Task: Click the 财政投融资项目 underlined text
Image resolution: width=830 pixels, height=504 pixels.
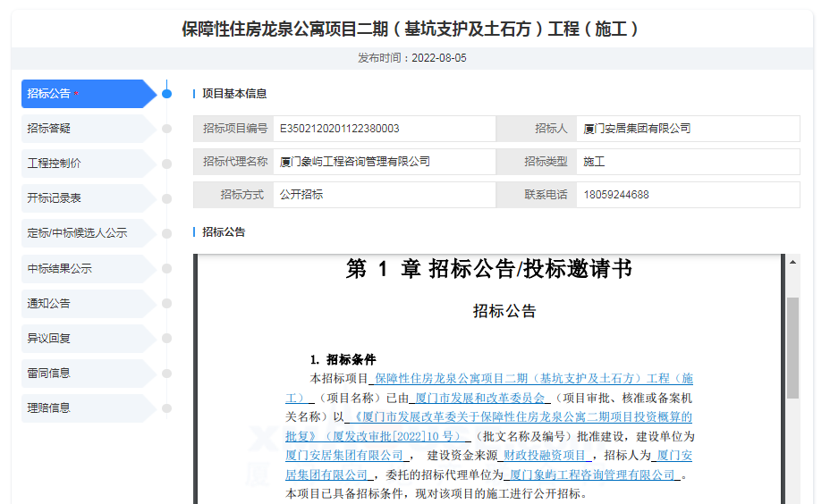Action: point(544,455)
